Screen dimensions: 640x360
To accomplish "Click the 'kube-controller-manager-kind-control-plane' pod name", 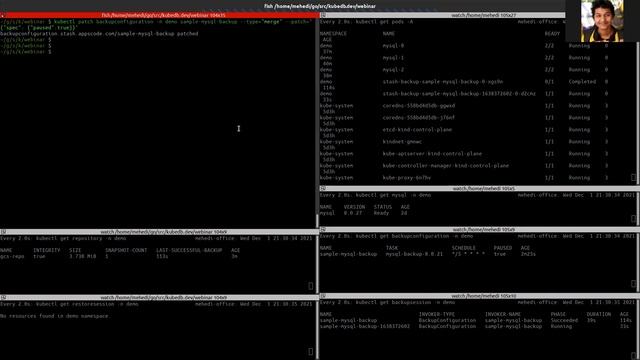I will click(x=446, y=166).
